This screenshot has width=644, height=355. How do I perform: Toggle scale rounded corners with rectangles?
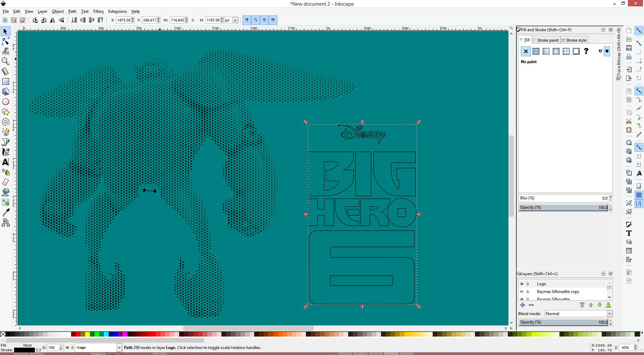click(255, 20)
